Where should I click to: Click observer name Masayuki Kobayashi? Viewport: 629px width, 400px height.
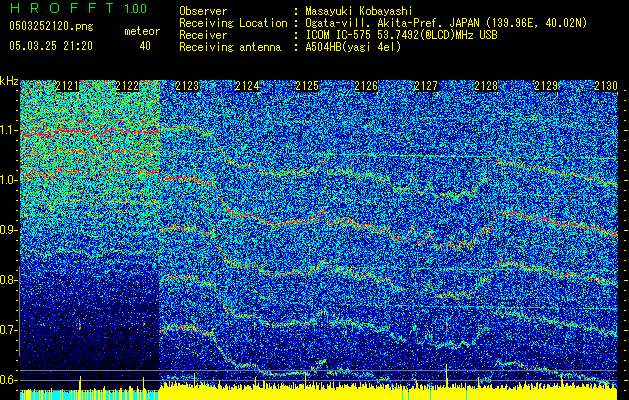point(359,11)
